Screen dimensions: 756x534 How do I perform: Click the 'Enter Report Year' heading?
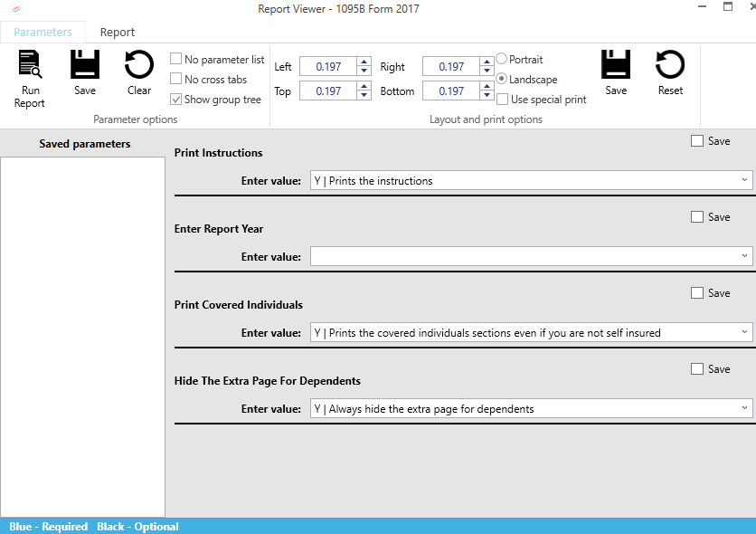[219, 229]
